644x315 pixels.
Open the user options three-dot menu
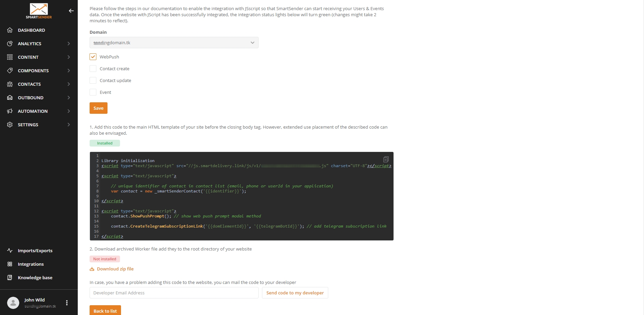tap(67, 303)
